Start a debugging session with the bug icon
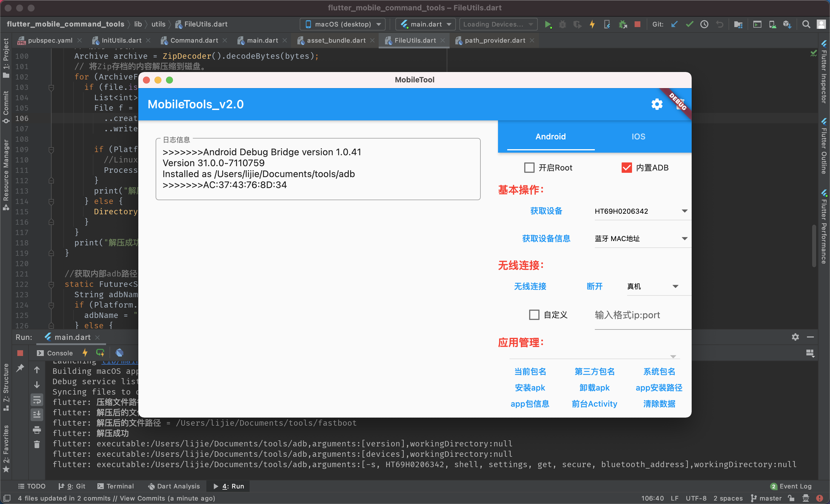Image resolution: width=830 pixels, height=504 pixels. [x=562, y=24]
